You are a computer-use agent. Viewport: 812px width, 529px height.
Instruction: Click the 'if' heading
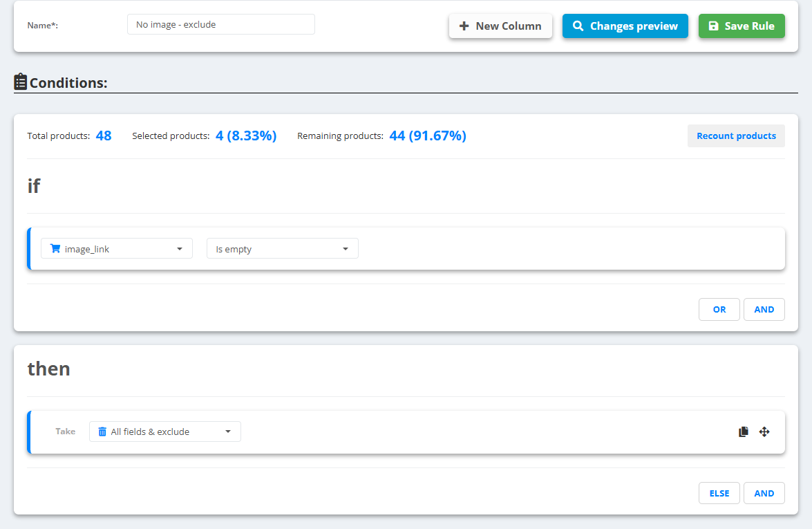(34, 186)
